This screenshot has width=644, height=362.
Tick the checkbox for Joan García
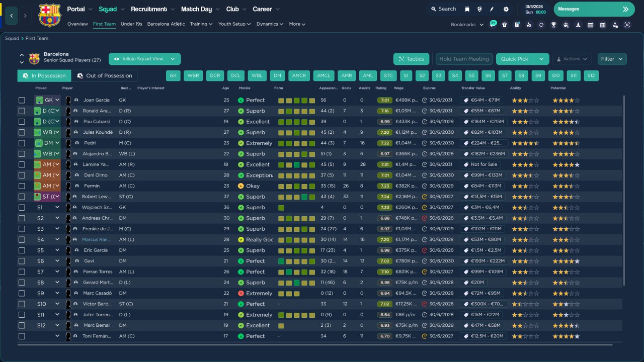coord(22,100)
